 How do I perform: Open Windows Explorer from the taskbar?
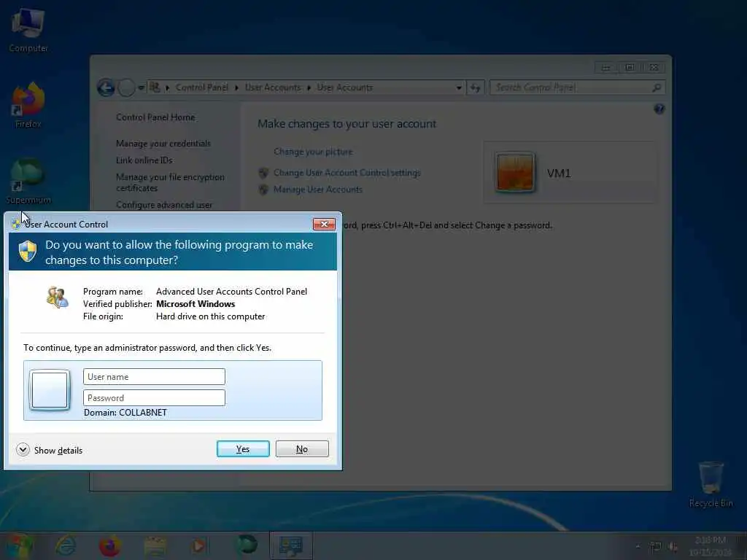(x=155, y=545)
